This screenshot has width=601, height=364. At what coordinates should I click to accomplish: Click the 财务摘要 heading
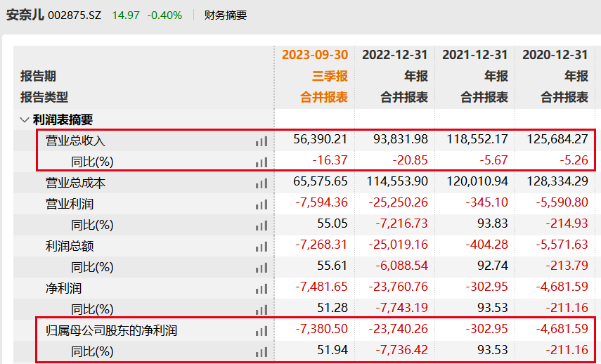[226, 15]
